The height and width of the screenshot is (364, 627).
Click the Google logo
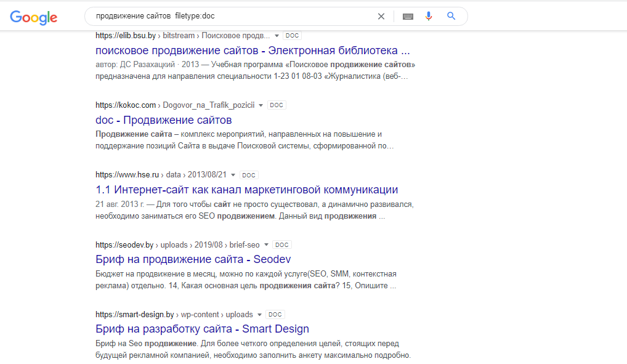click(34, 17)
